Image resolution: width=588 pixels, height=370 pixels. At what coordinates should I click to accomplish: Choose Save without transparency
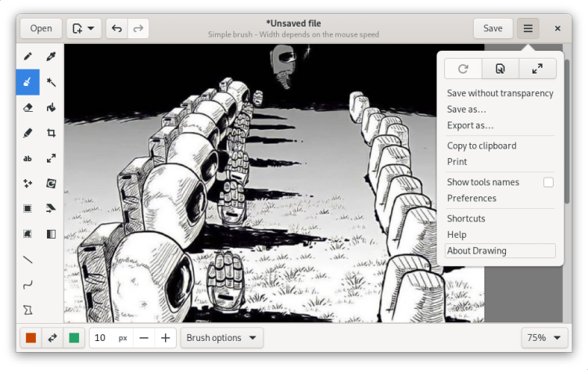tap(500, 93)
